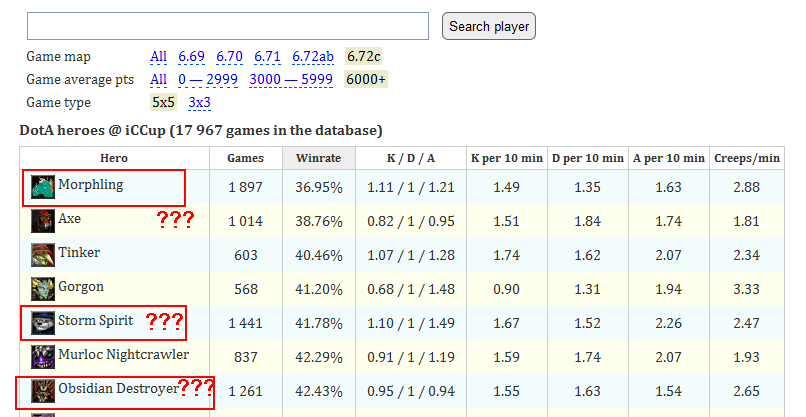This screenshot has height=417, width=806.
Task: Click Obsidian Destroyer's games count 1 261
Action: 246,391
